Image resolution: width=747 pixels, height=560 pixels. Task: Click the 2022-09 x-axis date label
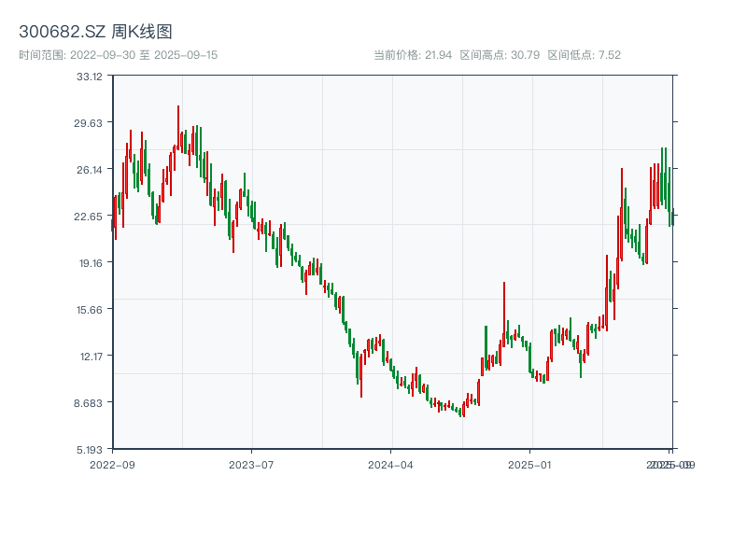(112, 464)
